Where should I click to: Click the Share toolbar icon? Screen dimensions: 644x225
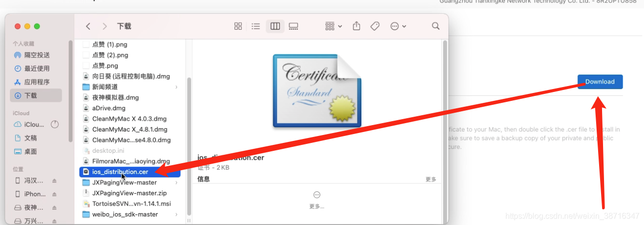point(357,26)
